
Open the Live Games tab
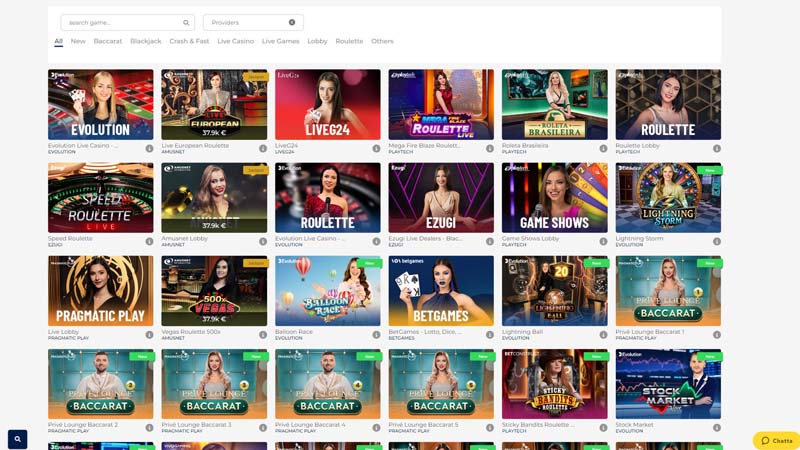pyautogui.click(x=281, y=41)
